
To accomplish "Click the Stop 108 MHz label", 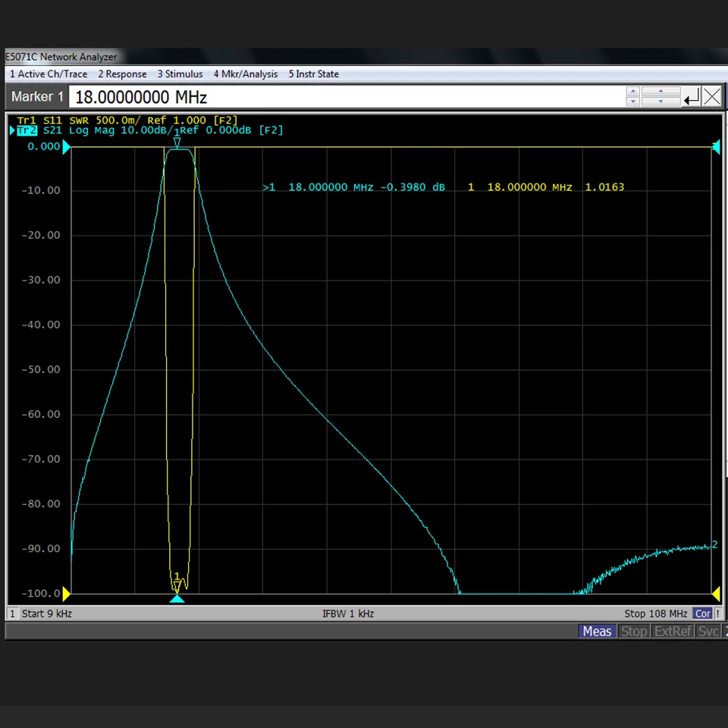I will pyautogui.click(x=655, y=613).
